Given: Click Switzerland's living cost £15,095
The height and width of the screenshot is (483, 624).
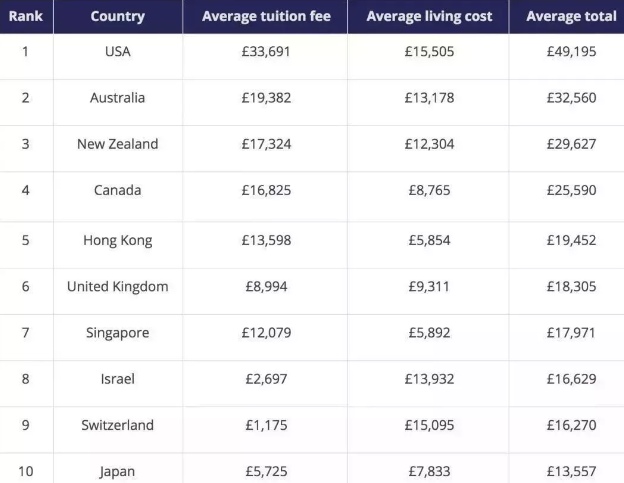Looking at the screenshot, I should coord(429,425).
